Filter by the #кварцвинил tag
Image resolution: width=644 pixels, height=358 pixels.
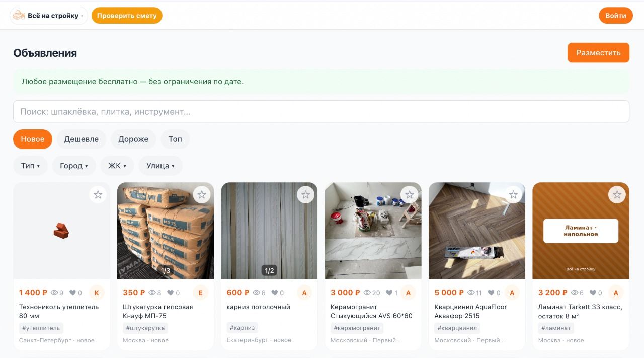pyautogui.click(x=457, y=328)
